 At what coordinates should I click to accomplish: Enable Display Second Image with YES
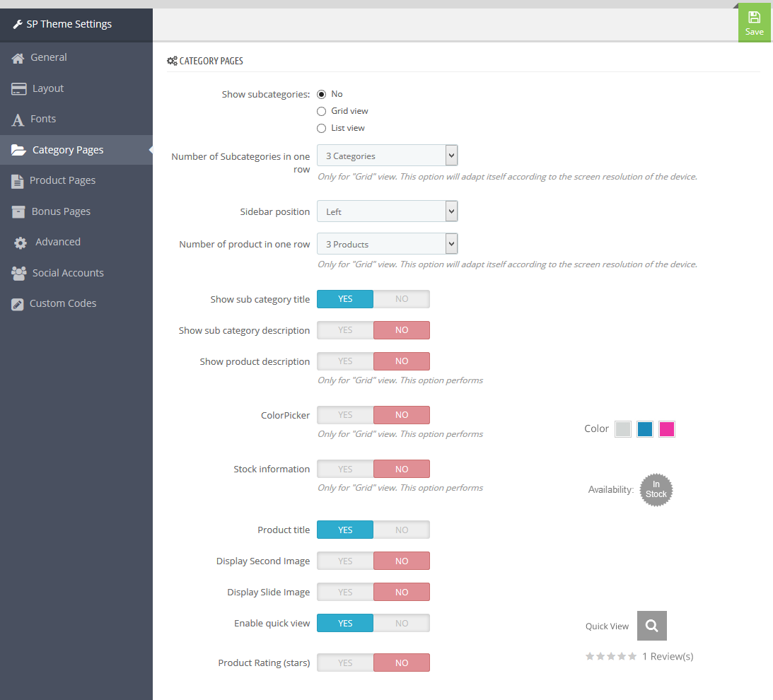(345, 561)
